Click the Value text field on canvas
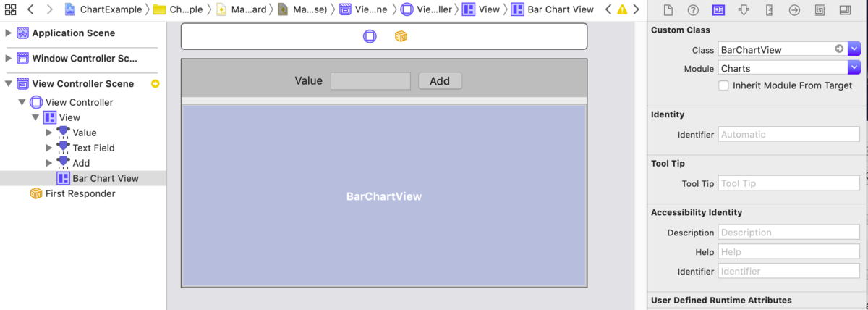The width and height of the screenshot is (868, 310). tap(370, 81)
